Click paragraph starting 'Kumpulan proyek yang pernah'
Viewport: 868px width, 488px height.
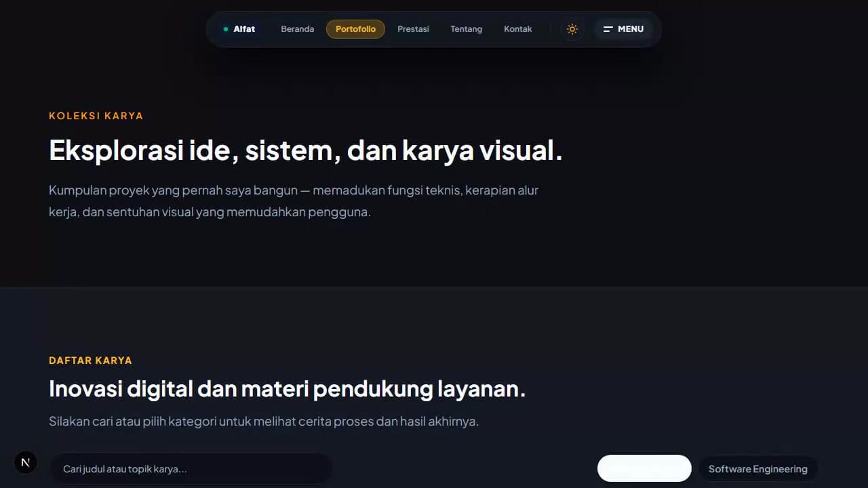tap(294, 201)
